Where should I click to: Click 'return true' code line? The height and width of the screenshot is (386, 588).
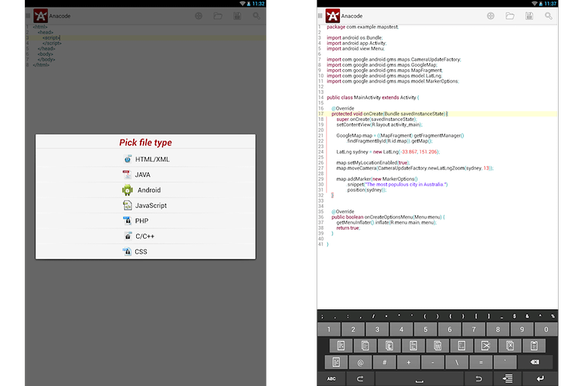[348, 228]
